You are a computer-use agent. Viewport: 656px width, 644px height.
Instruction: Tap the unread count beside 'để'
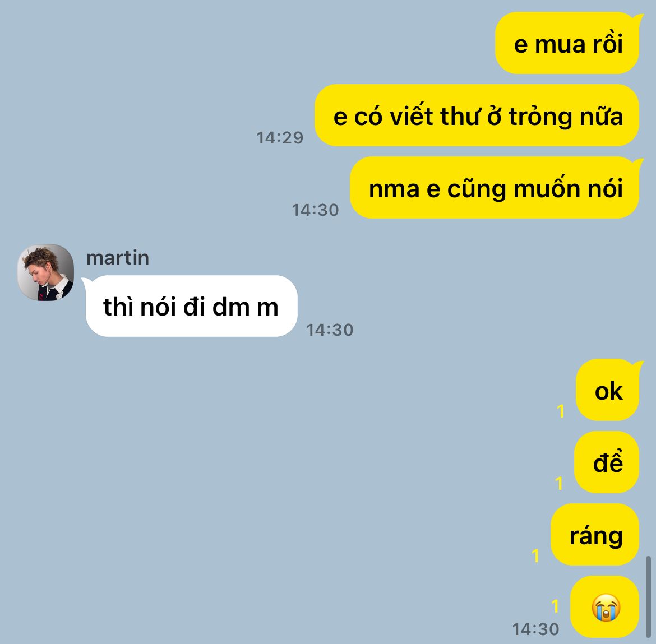559,483
